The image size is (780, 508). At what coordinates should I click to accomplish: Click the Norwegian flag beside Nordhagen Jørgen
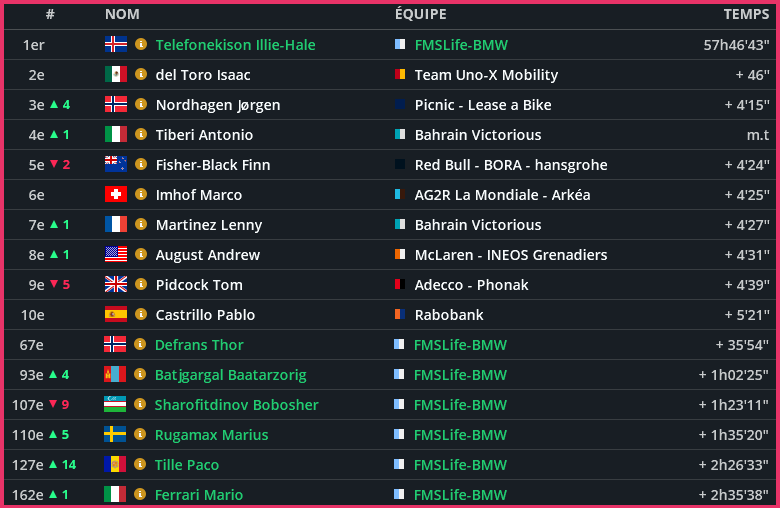116,105
